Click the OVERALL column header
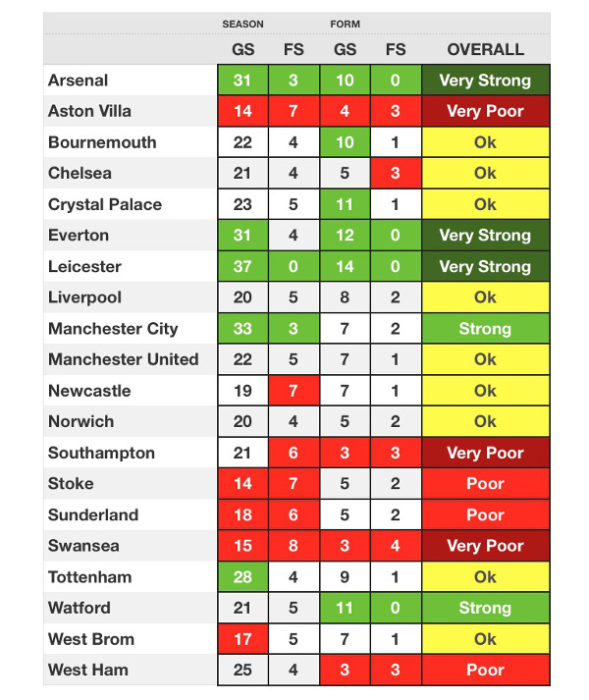 [485, 49]
